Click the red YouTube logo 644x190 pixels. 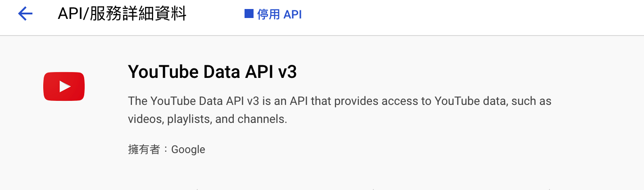(x=64, y=86)
